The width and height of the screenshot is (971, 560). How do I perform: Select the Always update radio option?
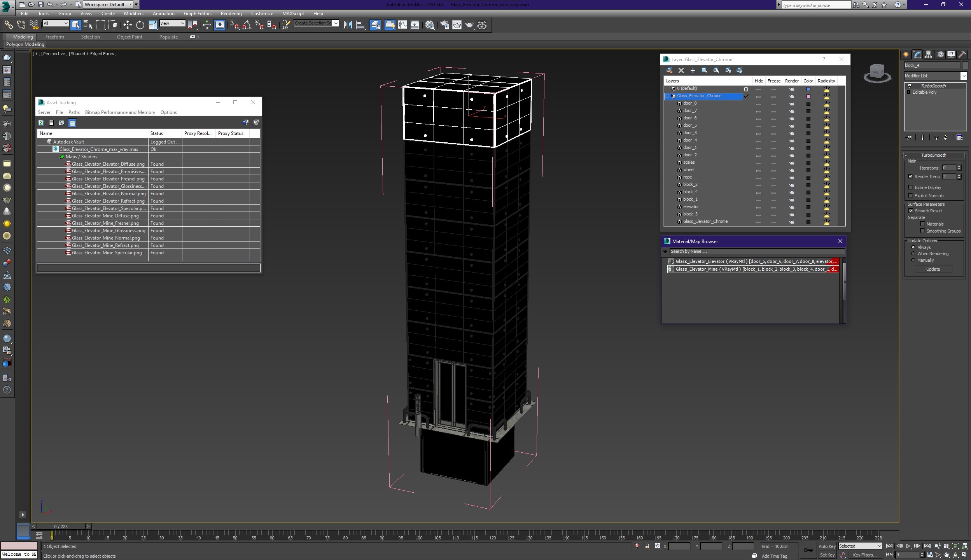913,247
